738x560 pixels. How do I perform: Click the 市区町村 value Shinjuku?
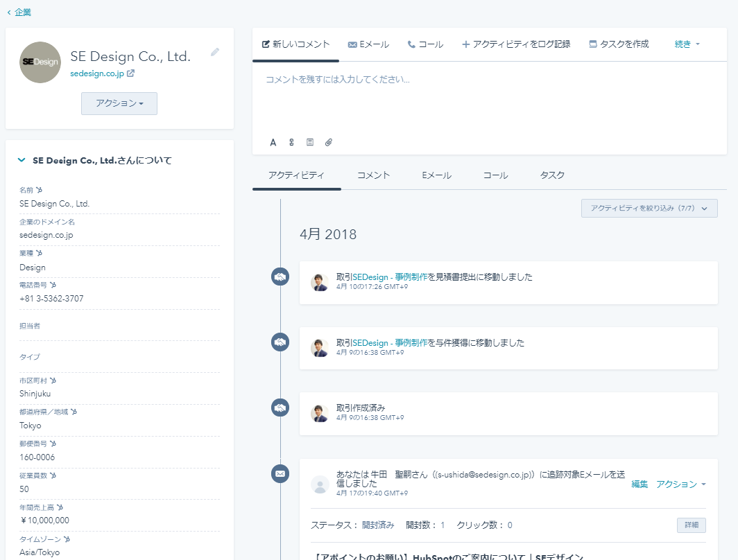35,394
